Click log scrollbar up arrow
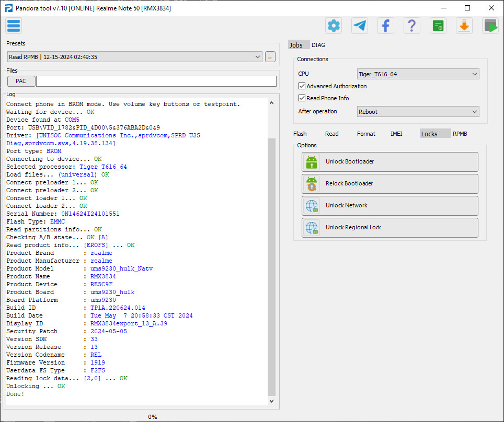Image resolution: width=504 pixels, height=422 pixels. pos(272,103)
